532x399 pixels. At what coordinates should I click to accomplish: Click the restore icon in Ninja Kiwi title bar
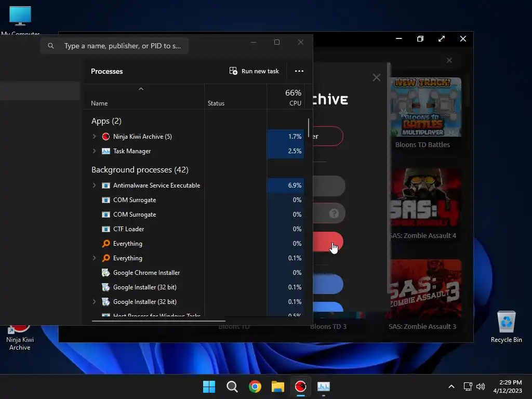point(420,38)
